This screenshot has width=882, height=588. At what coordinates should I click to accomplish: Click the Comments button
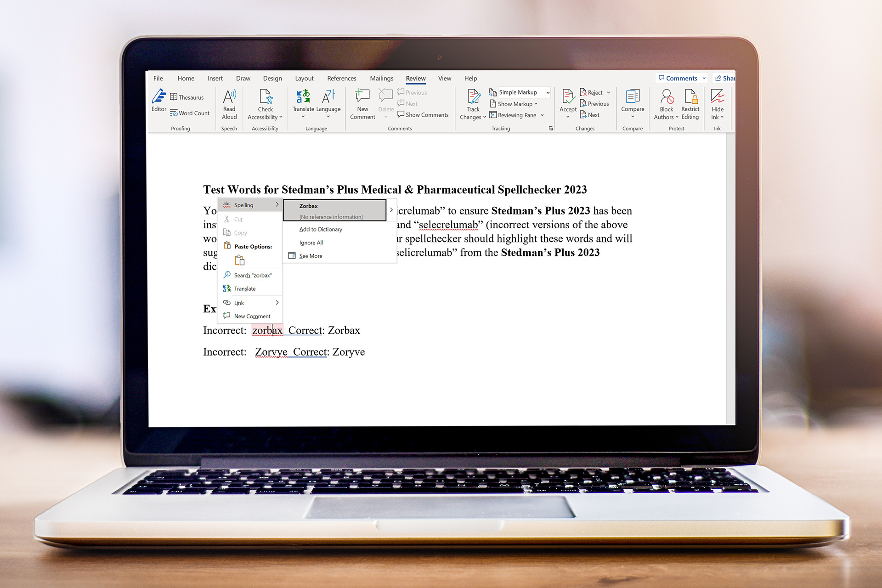tap(678, 78)
